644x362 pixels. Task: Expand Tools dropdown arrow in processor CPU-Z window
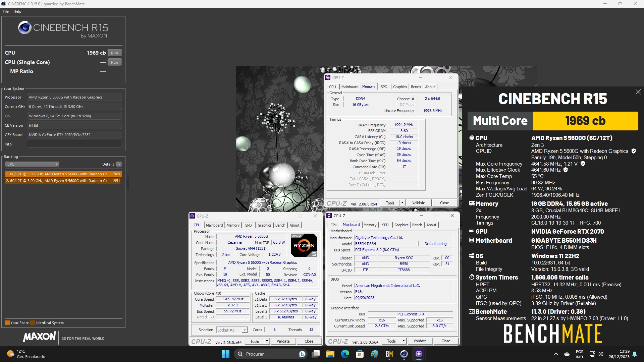(x=267, y=341)
